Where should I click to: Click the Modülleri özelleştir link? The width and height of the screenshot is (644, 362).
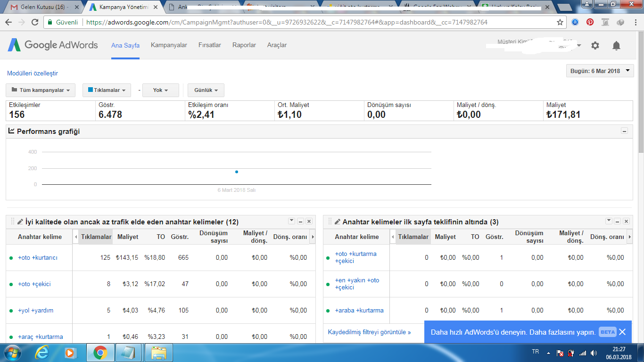tap(33, 74)
